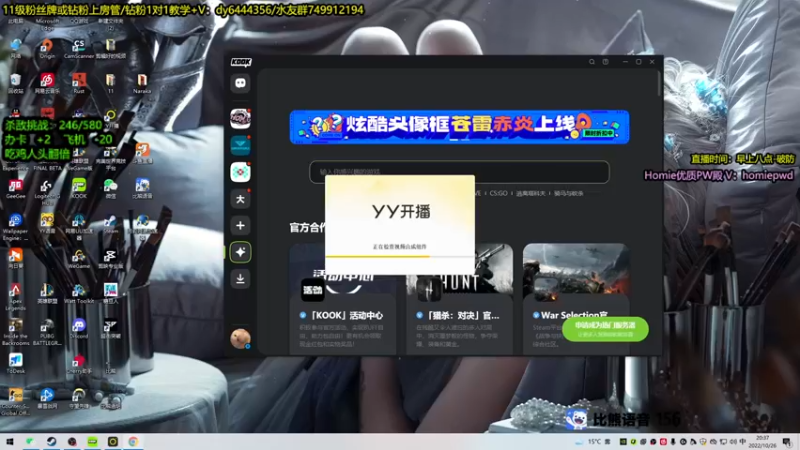Image resolution: width=800 pixels, height=450 pixels.
Task: Open the GeeGee desktop shortcut
Action: point(15,189)
